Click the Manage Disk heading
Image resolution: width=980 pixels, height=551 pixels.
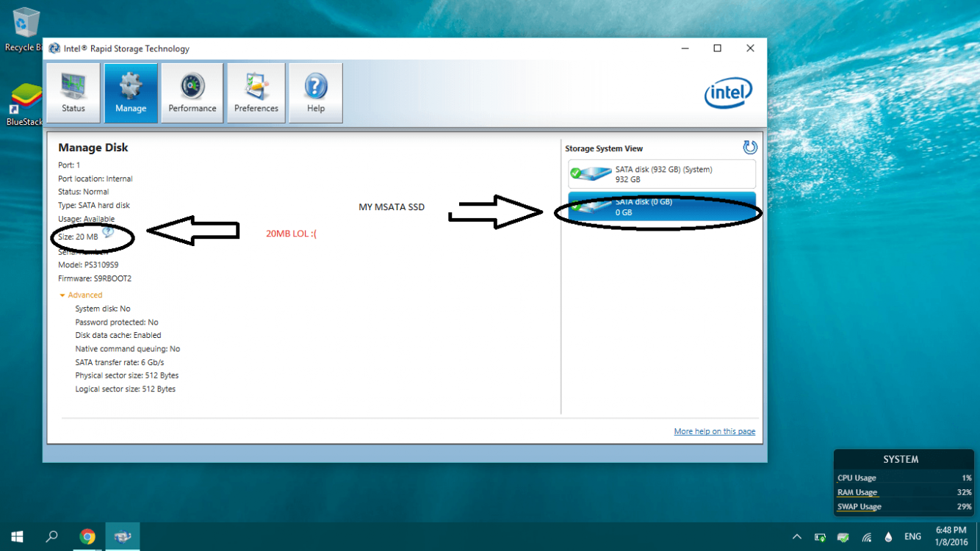coord(93,148)
